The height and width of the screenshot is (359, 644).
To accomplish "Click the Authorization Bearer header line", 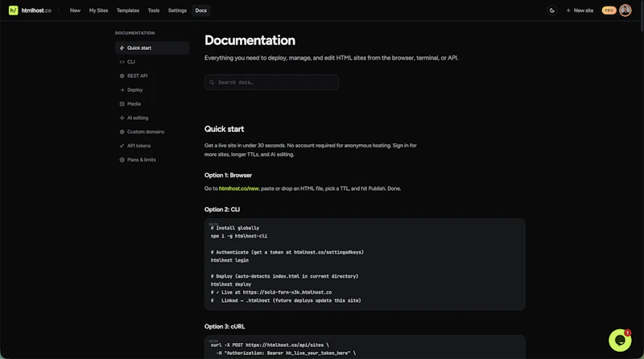I will [286, 353].
